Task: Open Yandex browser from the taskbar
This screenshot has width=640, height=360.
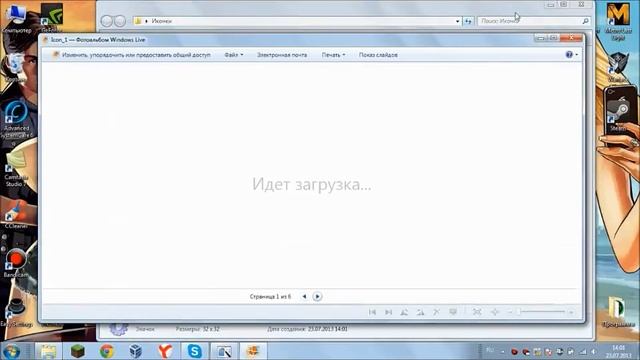Action: coord(165,351)
